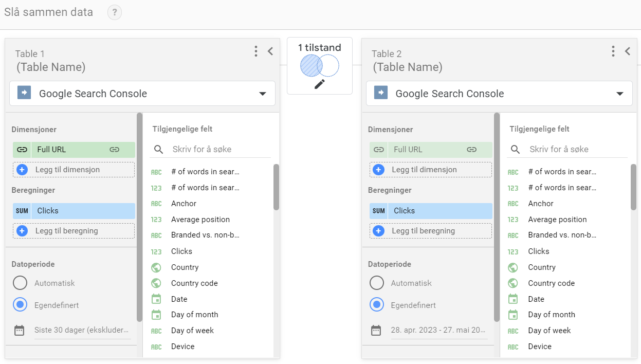Focus Table 2 field search box Skriv for å søke
Image resolution: width=641 pixels, height=364 pixels.
(x=577, y=149)
